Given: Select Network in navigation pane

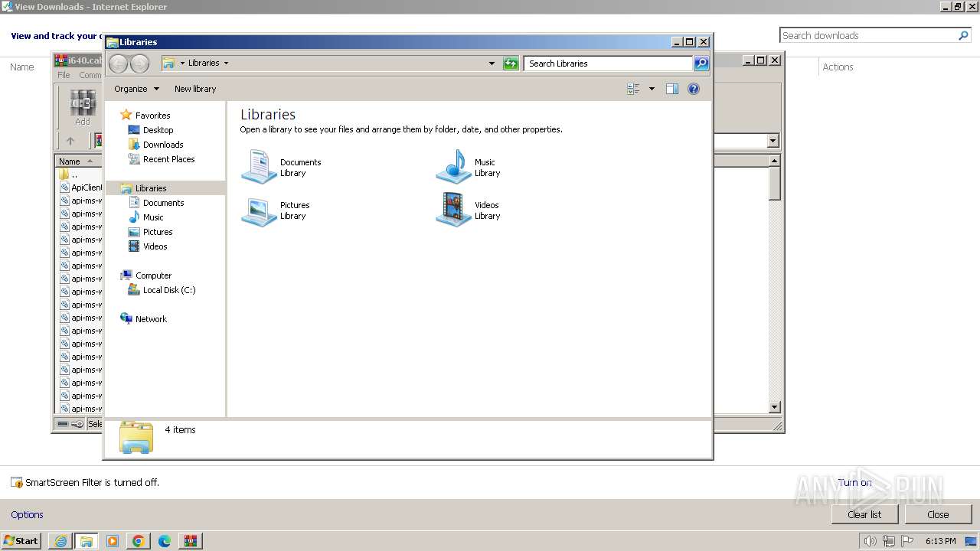Looking at the screenshot, I should pos(151,319).
